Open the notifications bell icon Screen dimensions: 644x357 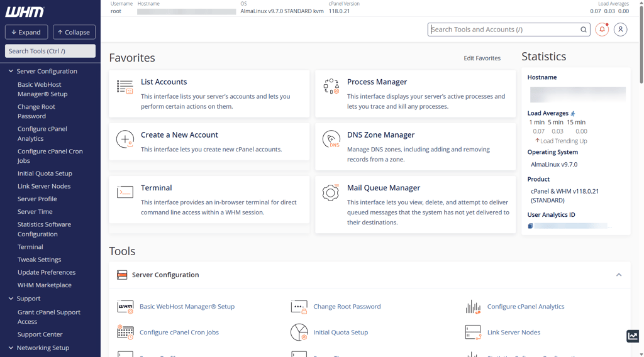click(x=602, y=30)
